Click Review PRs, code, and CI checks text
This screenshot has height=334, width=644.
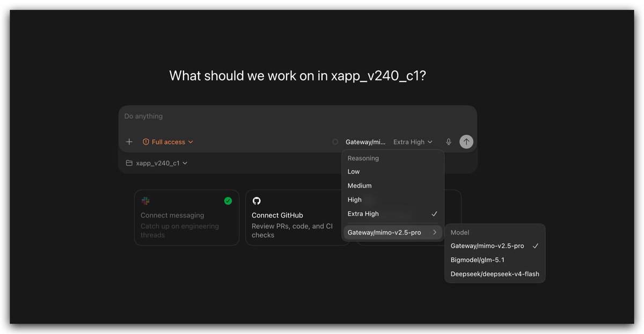coord(292,231)
